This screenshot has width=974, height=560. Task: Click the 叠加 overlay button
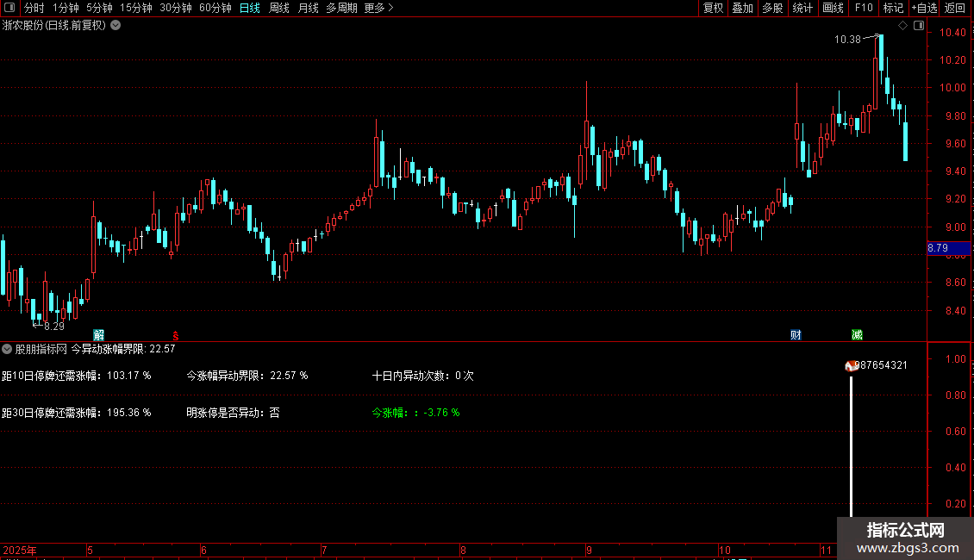point(742,8)
